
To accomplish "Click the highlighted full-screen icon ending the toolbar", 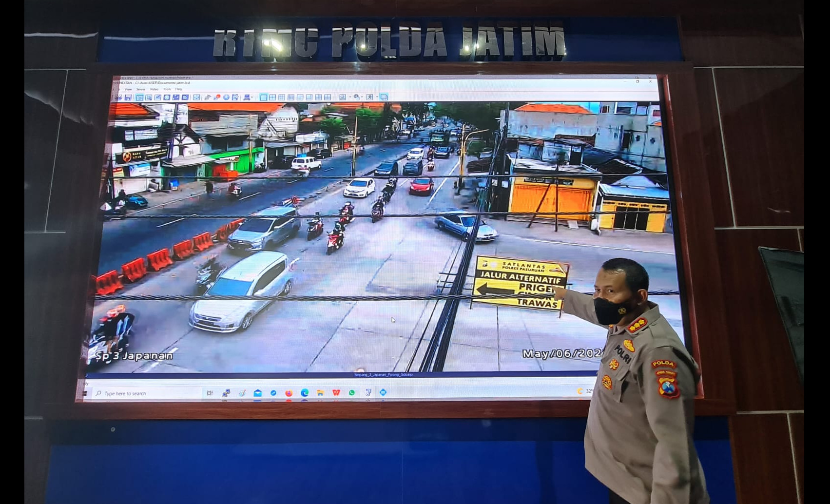I will 384,97.
